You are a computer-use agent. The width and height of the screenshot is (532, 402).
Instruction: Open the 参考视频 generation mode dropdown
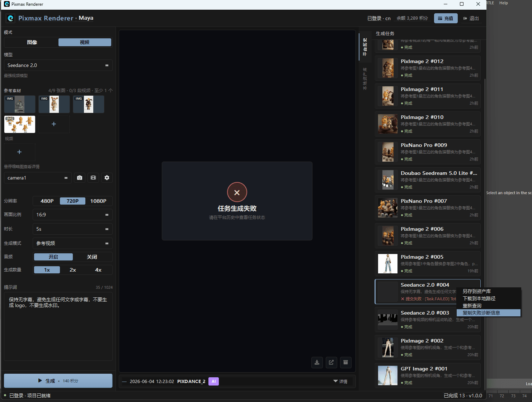pos(72,243)
